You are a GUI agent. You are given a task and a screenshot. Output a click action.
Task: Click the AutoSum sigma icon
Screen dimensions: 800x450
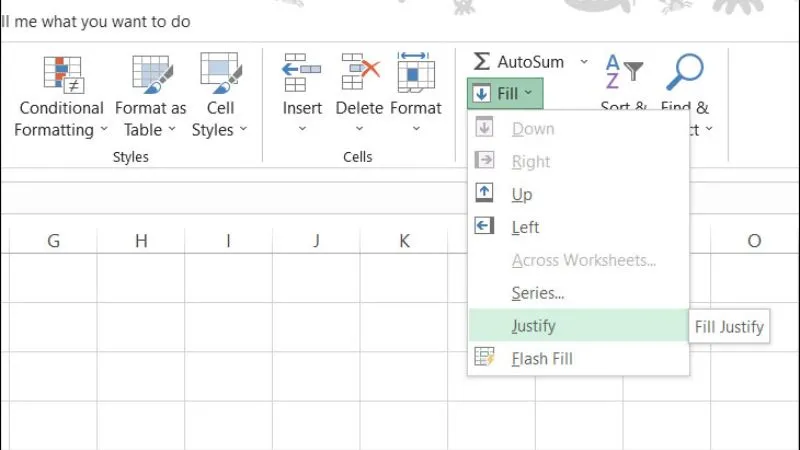(481, 62)
